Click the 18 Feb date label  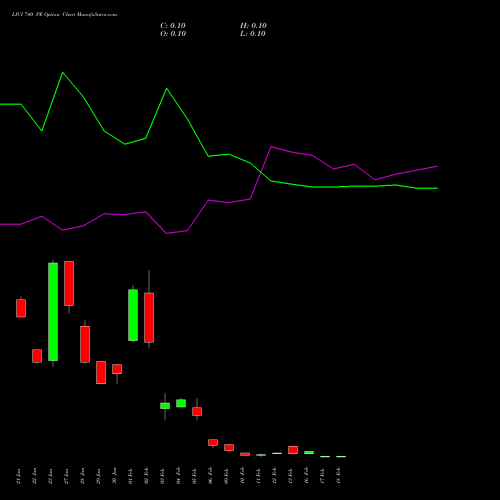click(x=339, y=476)
